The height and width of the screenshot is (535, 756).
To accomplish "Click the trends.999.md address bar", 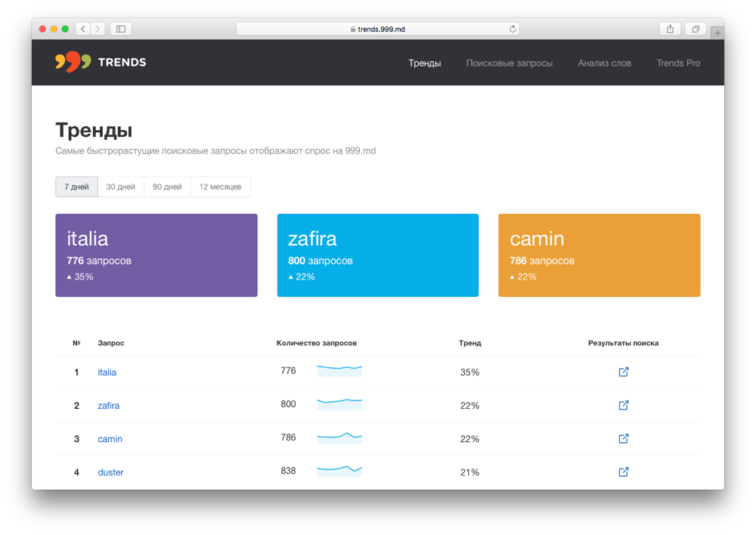I will pos(377,29).
